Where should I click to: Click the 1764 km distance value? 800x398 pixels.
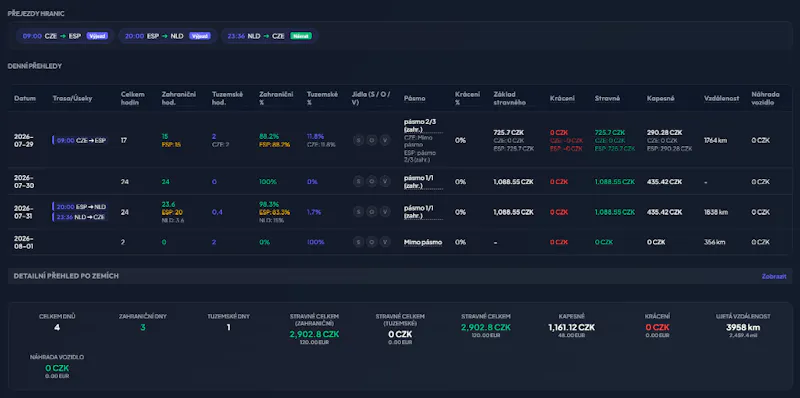point(715,140)
